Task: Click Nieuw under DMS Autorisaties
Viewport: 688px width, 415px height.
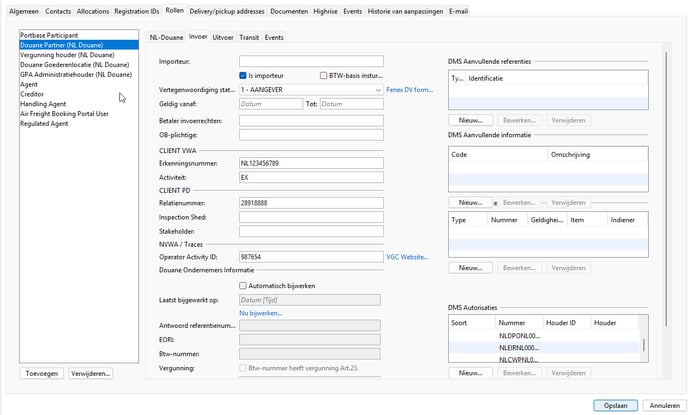Action: coord(470,373)
